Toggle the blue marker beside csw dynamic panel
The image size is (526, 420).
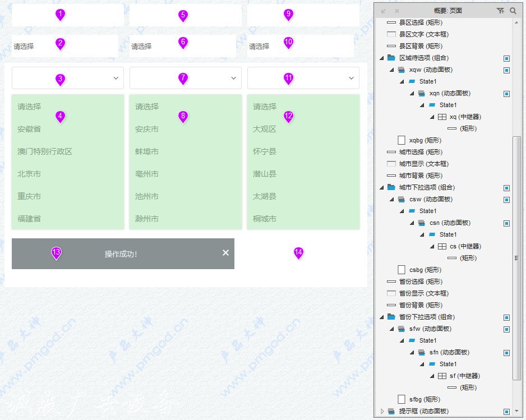(506, 199)
